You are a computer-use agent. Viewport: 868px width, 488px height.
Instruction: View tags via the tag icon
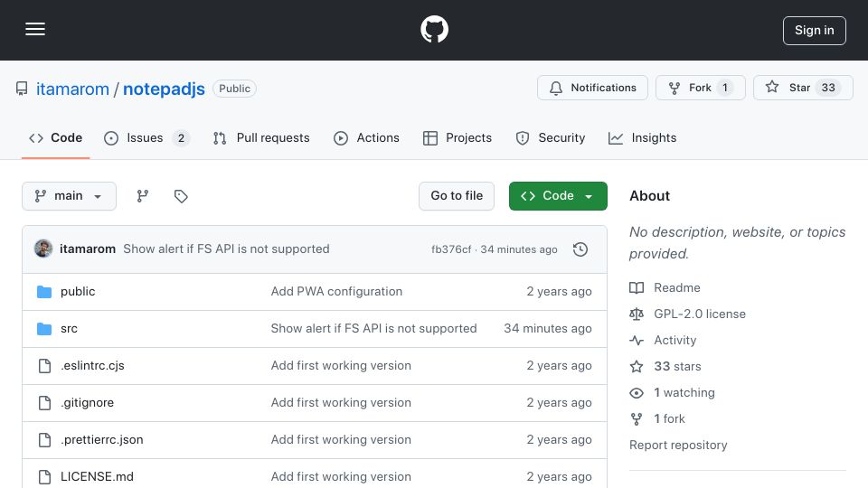point(181,196)
